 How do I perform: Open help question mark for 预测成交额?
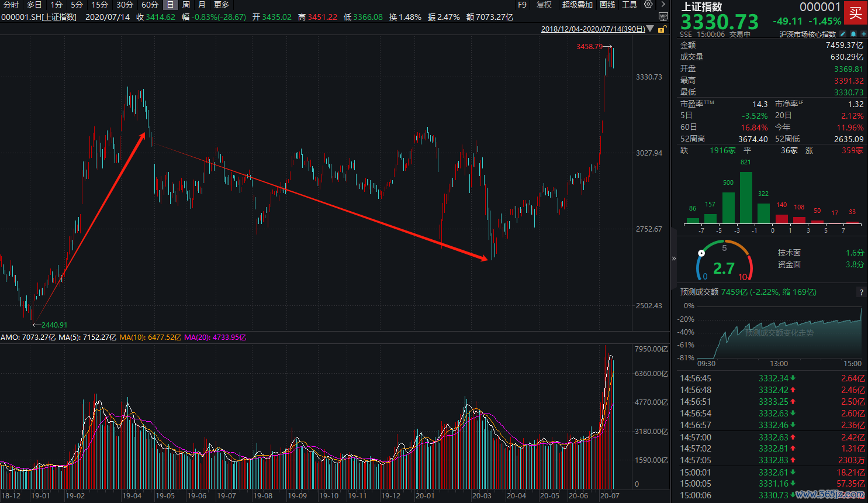[861, 292]
